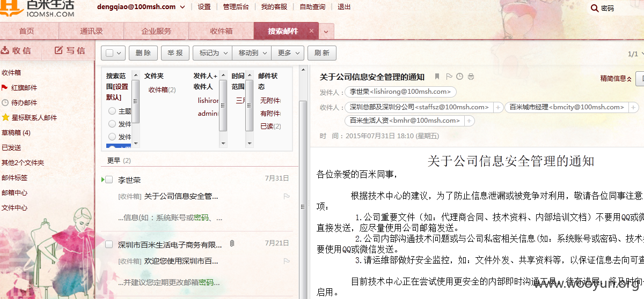Screen dimensions: 644x299
Task: Click 退出 to log out
Action: (x=345, y=7)
